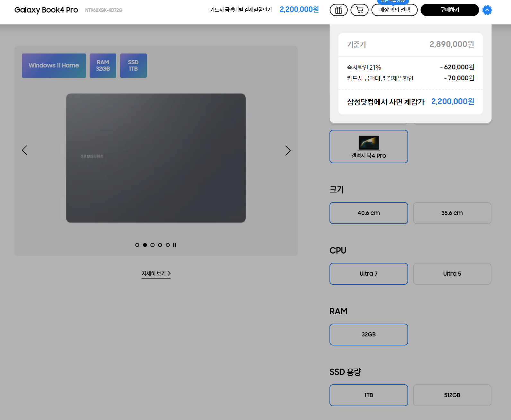
Task: Click the SSD 1TB badge
Action: (133, 66)
